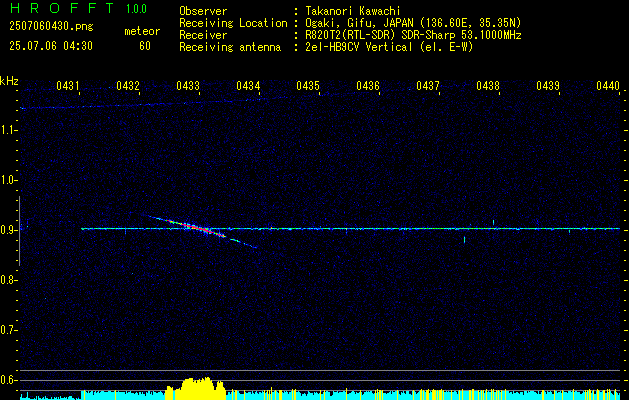Screen dimensions: 629x400
Task: Click the meteor label
Action: point(142,31)
